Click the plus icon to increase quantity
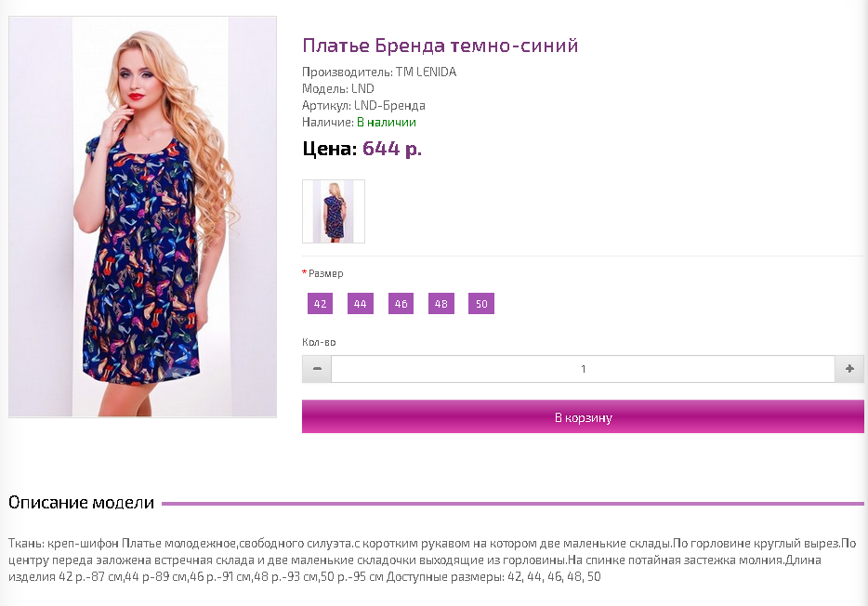The image size is (868, 606). (849, 369)
